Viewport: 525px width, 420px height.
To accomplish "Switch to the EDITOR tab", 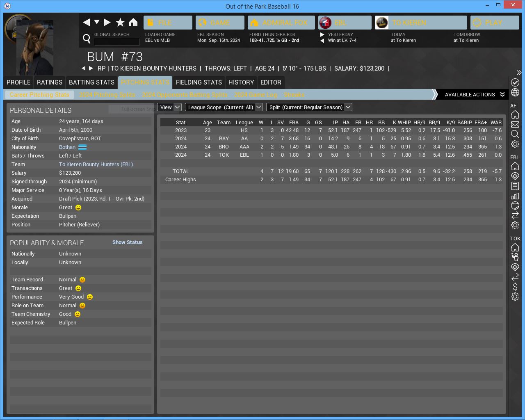I will [x=271, y=82].
